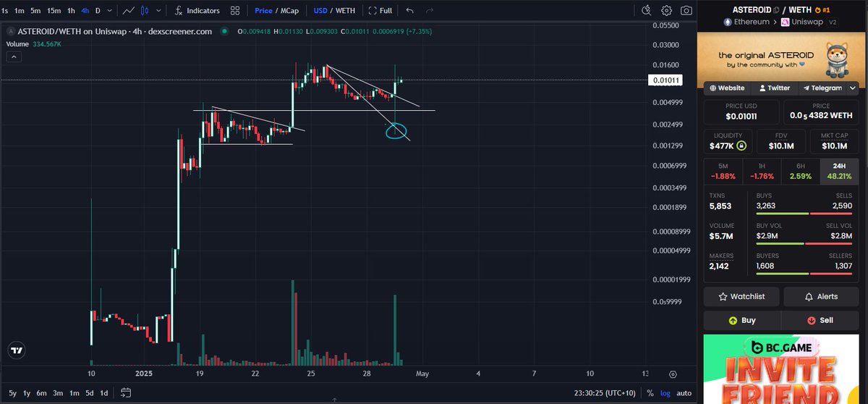Click the red Sell button

821,320
